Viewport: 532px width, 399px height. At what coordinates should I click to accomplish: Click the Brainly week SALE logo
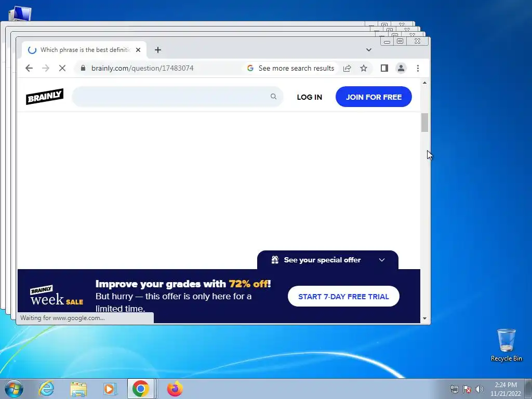pyautogui.click(x=56, y=296)
